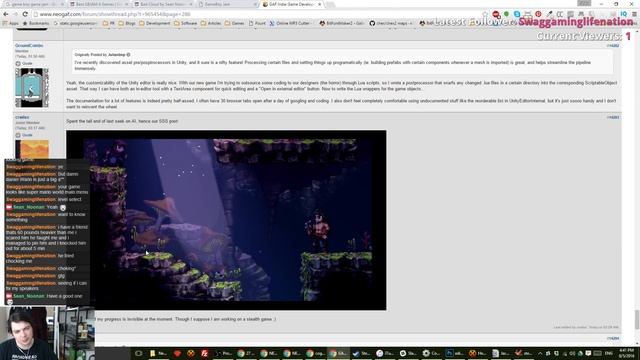The image size is (640, 360).
Task: Open the Online MP3 Cutter bookmark
Action: pos(290,23)
